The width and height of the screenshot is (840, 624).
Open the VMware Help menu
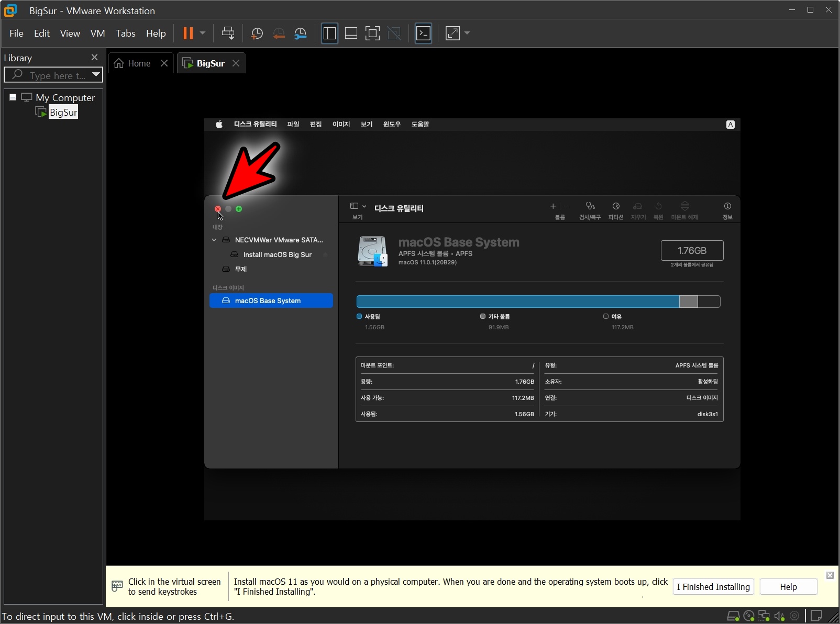[x=156, y=34]
